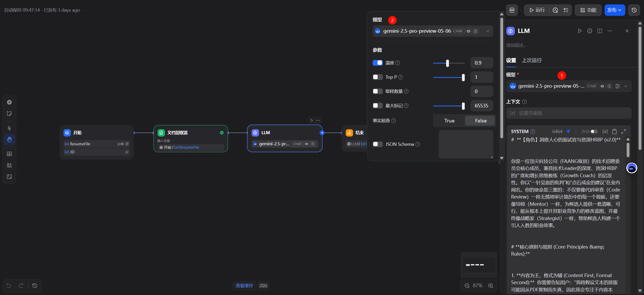Viewport: 644px width, 295px height.
Task: Open the Features (功能) button
Action: pos(588,10)
